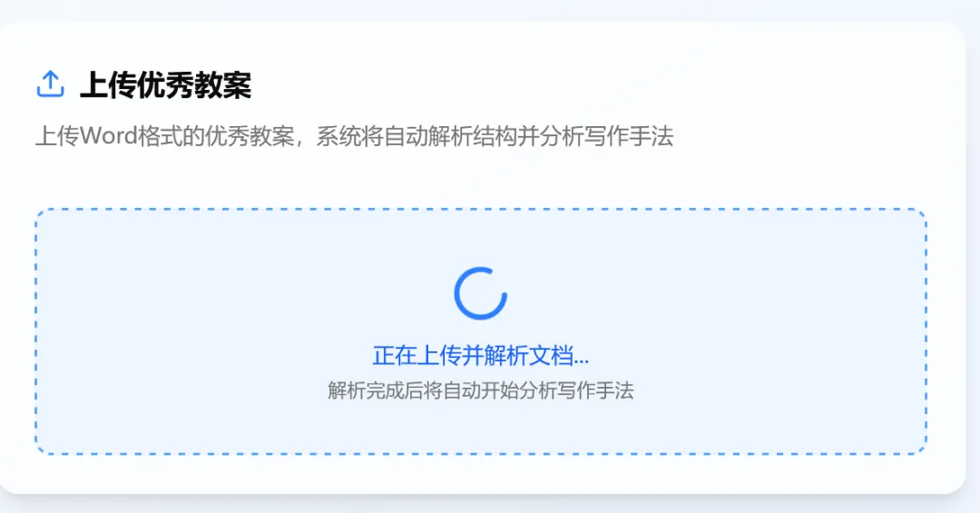Select the 上传优秀教案 heading
The width and height of the screenshot is (980, 513).
(166, 85)
